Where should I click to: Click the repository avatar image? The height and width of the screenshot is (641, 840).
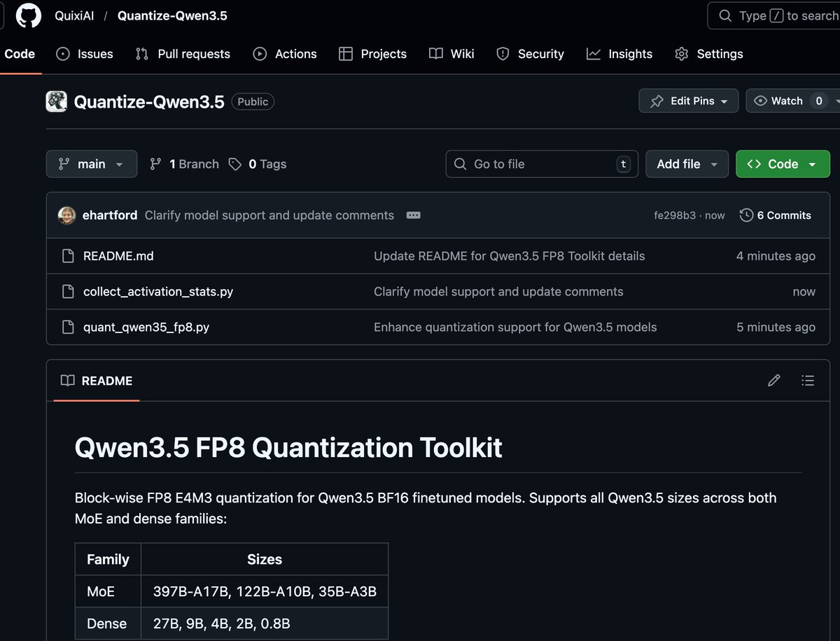[x=57, y=101]
